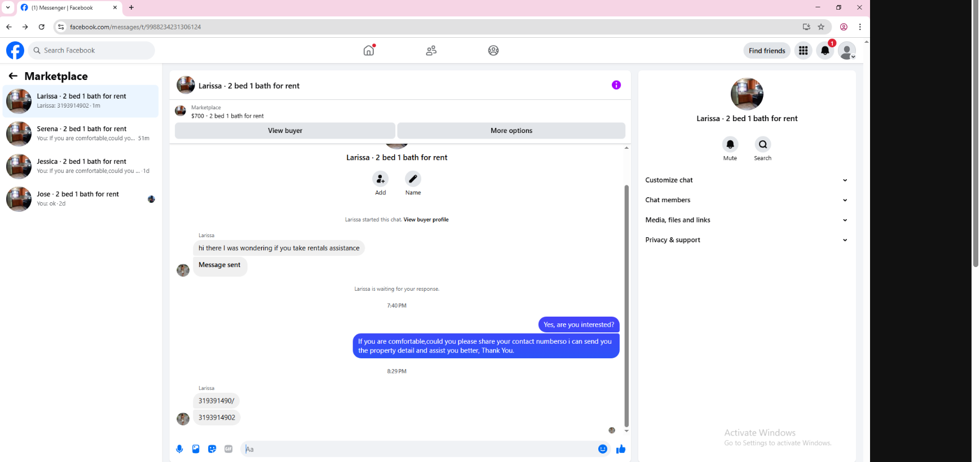Click the chat vertical scrollbar

tap(626, 306)
